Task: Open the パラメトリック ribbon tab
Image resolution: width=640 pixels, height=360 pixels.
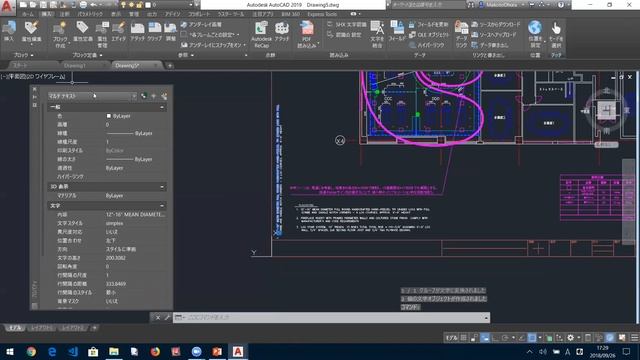Action: coord(90,14)
